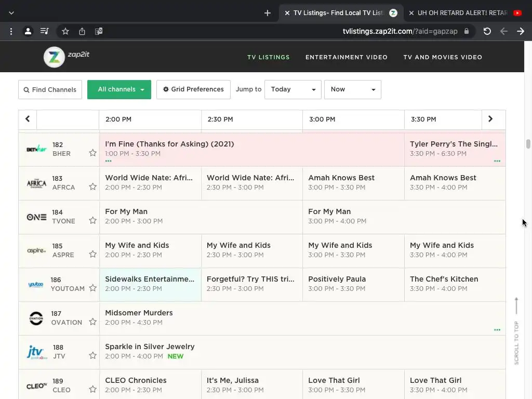Open Sidewalks Entertainment 2:00 PM listing
The image size is (532, 399).
150,284
